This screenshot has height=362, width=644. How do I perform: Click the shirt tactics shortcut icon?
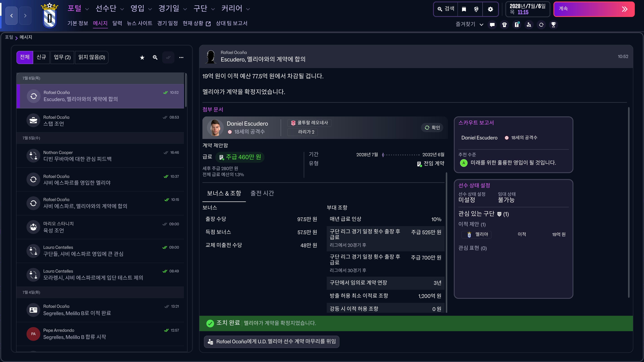504,24
